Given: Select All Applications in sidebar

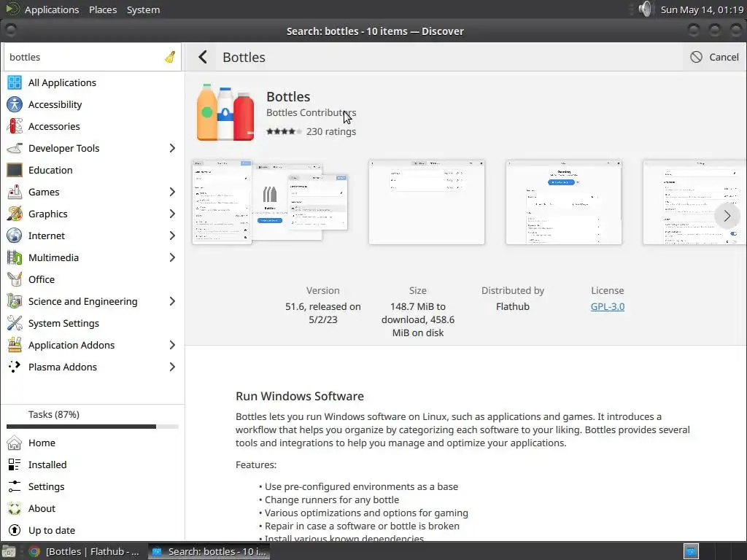Looking at the screenshot, I should pos(93,82).
